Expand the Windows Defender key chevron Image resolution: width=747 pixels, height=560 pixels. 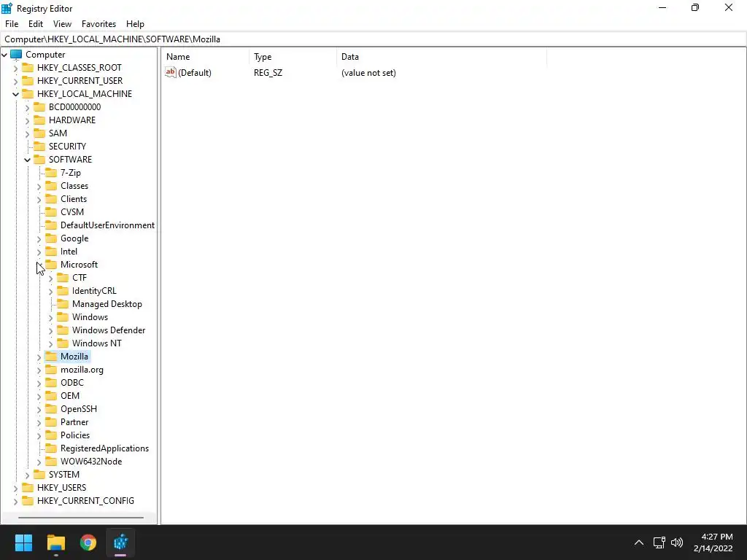pos(50,331)
